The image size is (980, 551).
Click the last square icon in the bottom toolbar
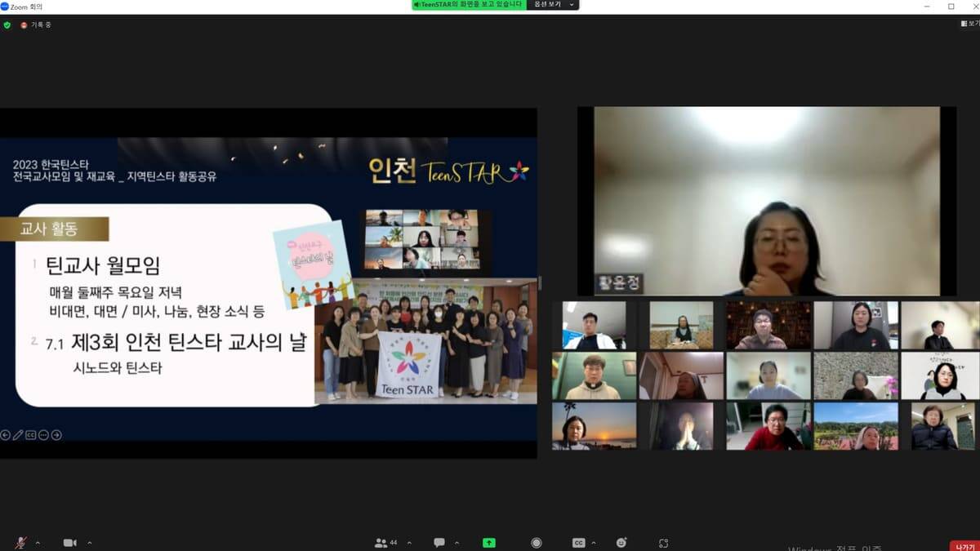[663, 543]
